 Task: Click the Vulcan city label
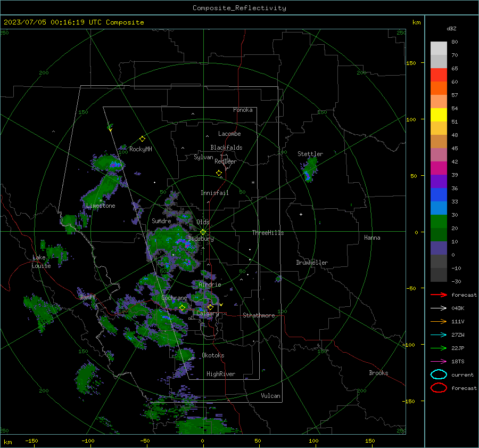tap(270, 396)
